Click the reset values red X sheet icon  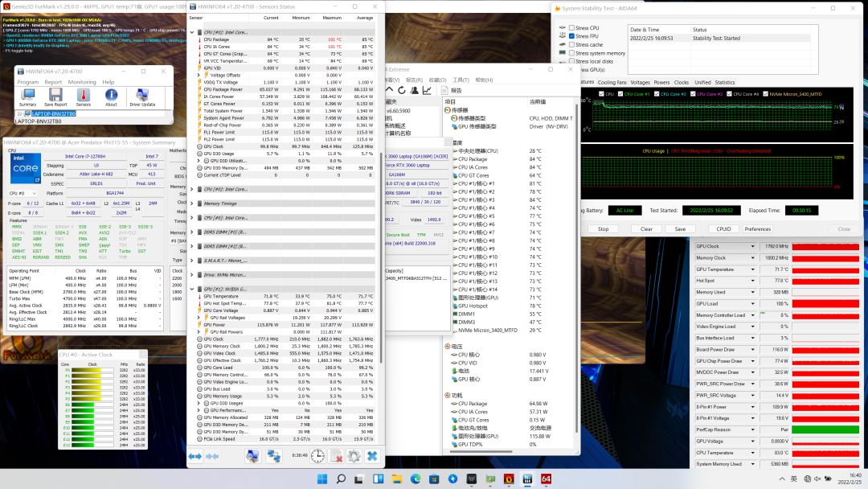pos(336,456)
